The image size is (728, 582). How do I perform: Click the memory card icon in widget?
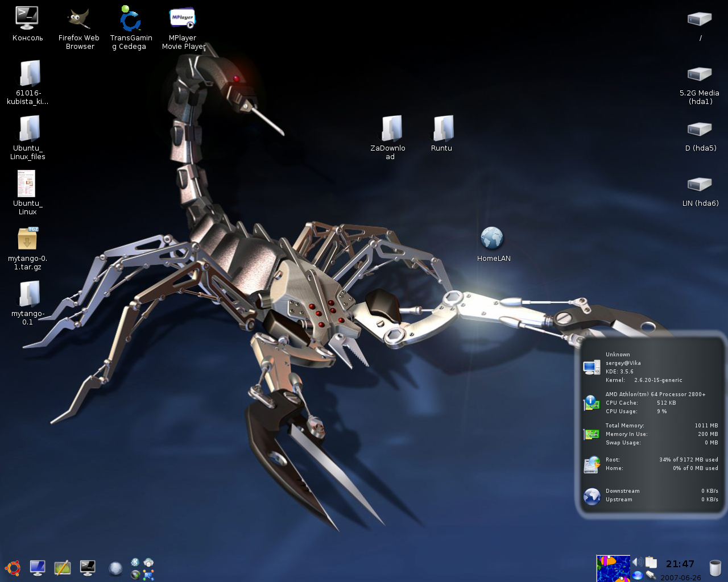591,434
